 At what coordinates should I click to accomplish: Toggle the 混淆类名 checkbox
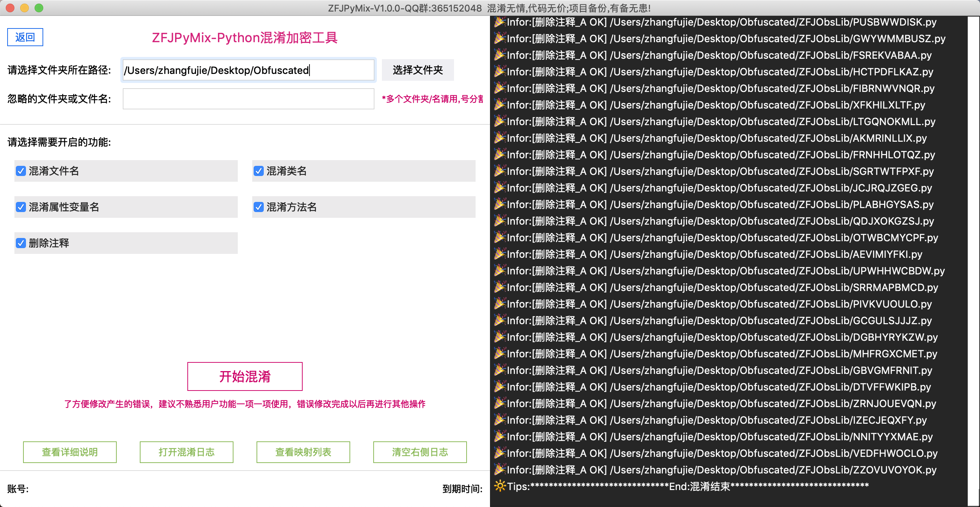tap(259, 171)
